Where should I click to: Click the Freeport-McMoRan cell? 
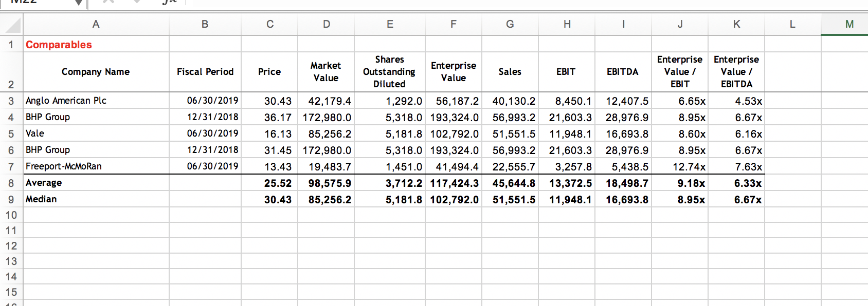[96, 166]
